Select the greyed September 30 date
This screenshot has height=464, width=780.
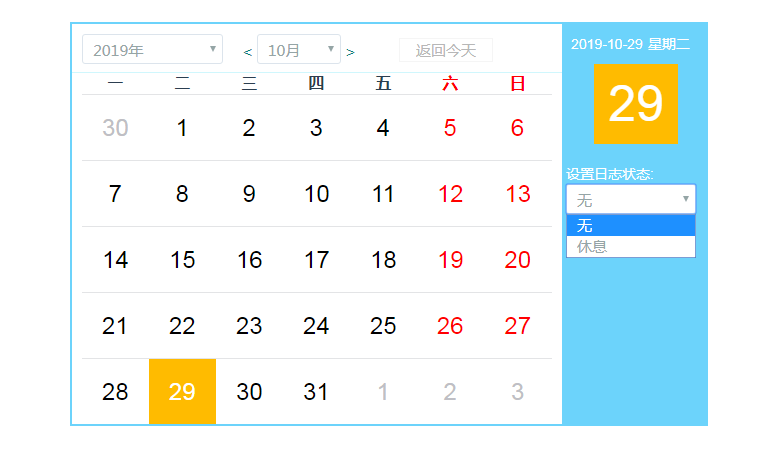click(115, 128)
